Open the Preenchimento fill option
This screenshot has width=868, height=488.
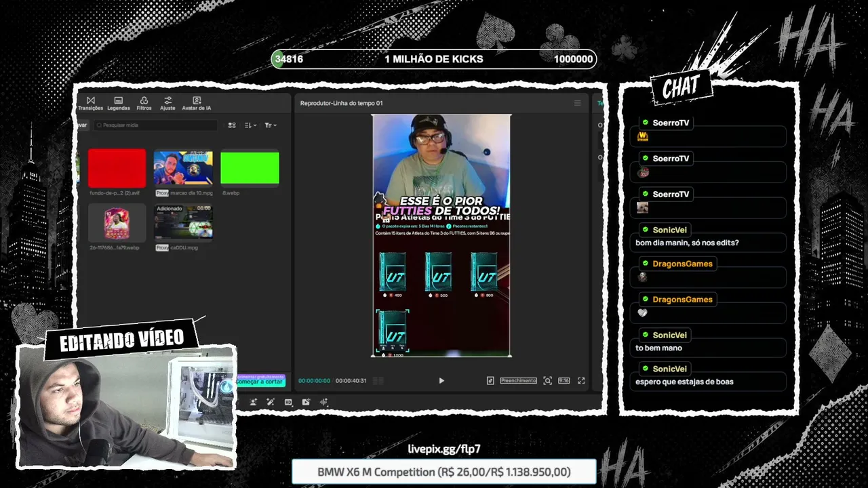point(518,381)
